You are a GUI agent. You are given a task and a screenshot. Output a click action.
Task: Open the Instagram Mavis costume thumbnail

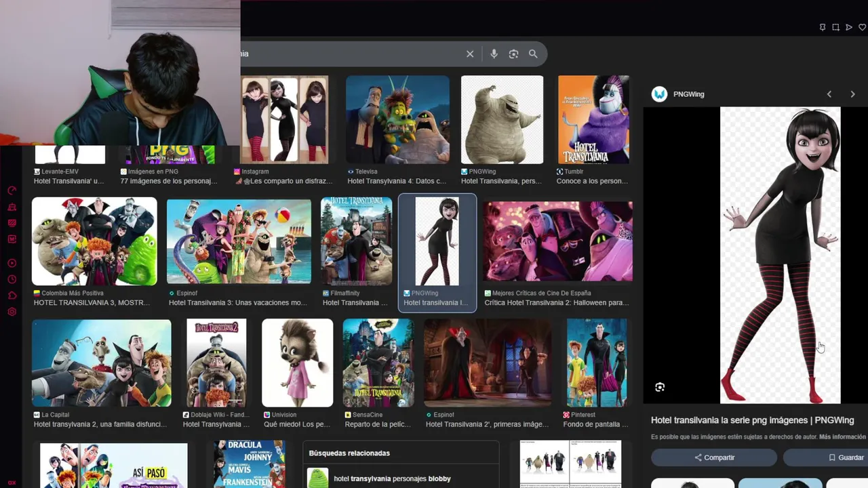[x=284, y=119]
